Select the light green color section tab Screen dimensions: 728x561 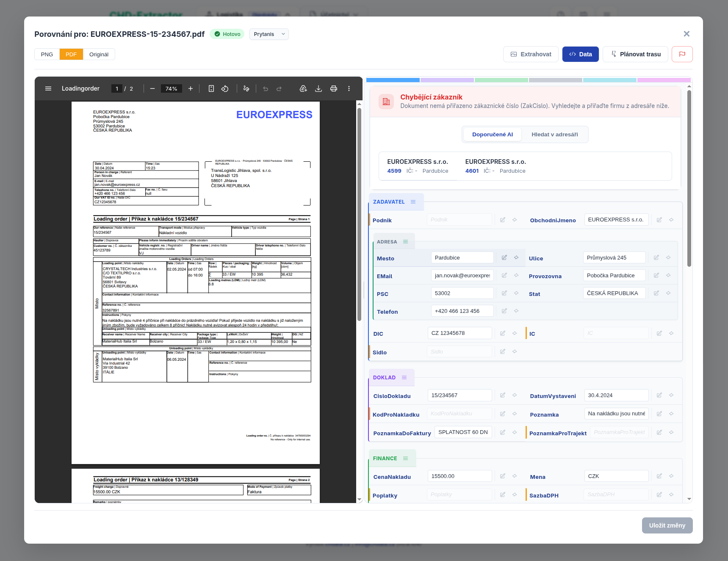(501, 80)
